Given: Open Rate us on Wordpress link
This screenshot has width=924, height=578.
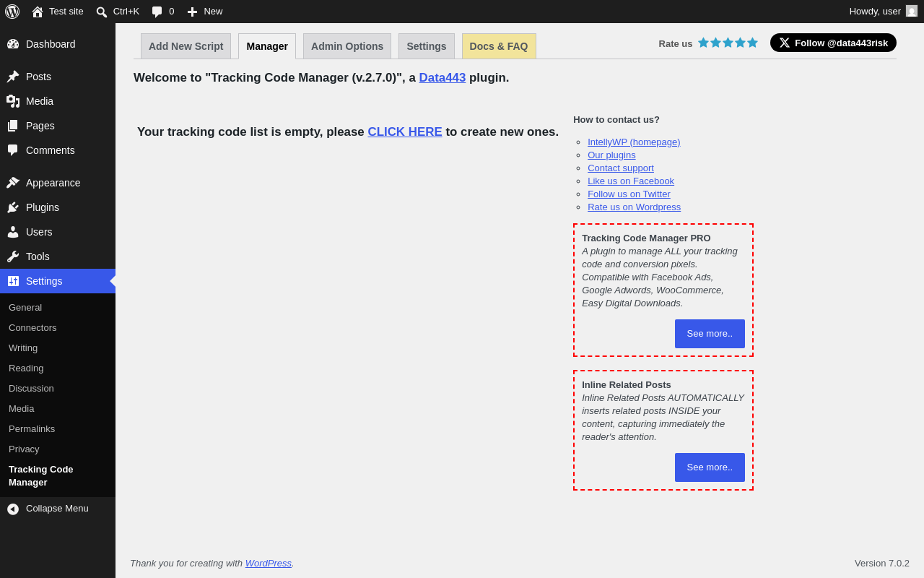Looking at the screenshot, I should click(634, 207).
